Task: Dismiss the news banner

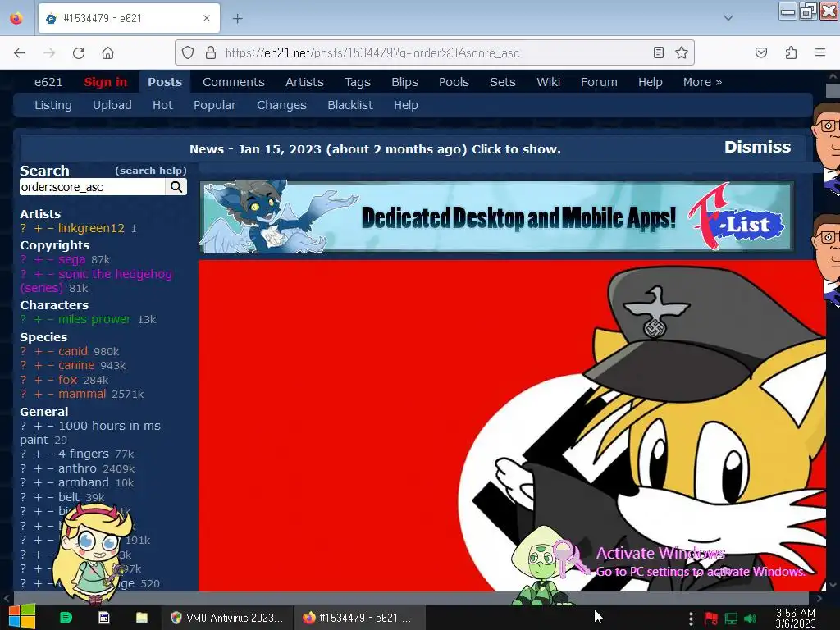Action: pyautogui.click(x=757, y=148)
